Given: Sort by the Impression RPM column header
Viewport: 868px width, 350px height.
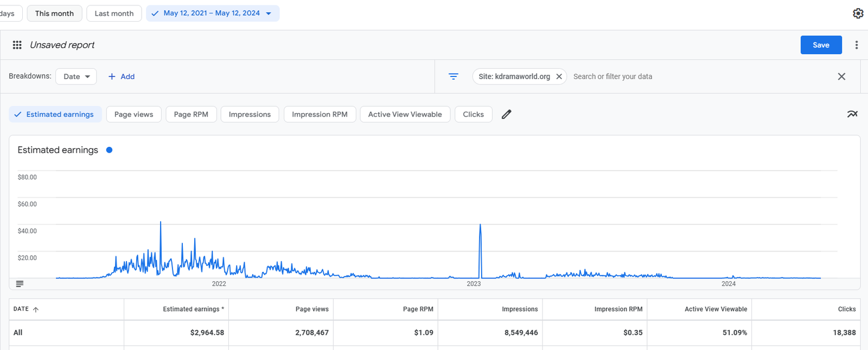Looking at the screenshot, I should pyautogui.click(x=618, y=309).
